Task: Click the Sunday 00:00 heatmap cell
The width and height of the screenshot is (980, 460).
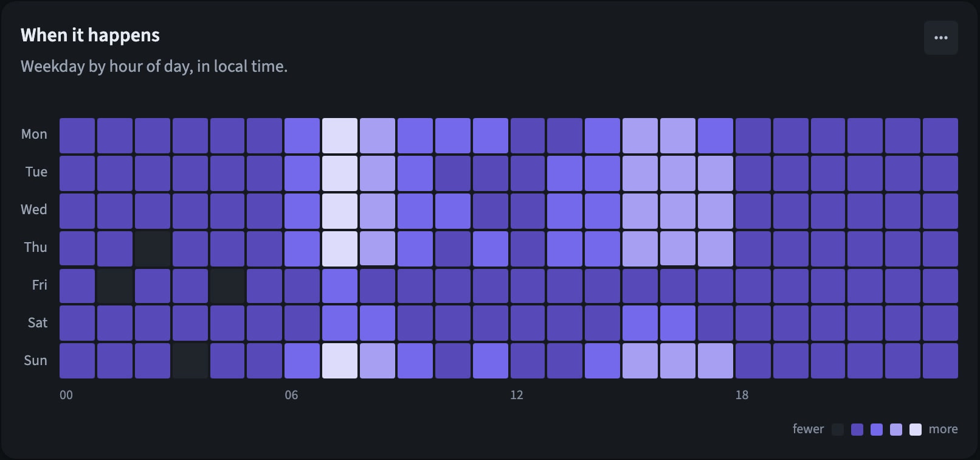Action: pyautogui.click(x=77, y=361)
